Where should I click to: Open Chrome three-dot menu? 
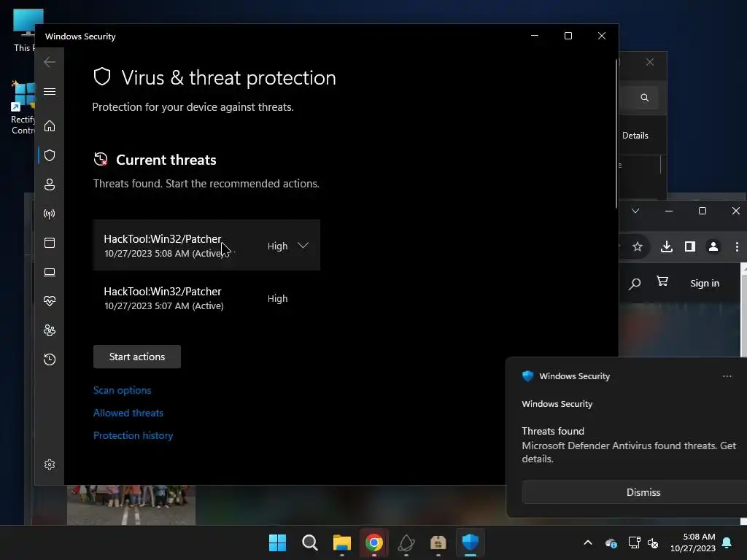pos(737,246)
